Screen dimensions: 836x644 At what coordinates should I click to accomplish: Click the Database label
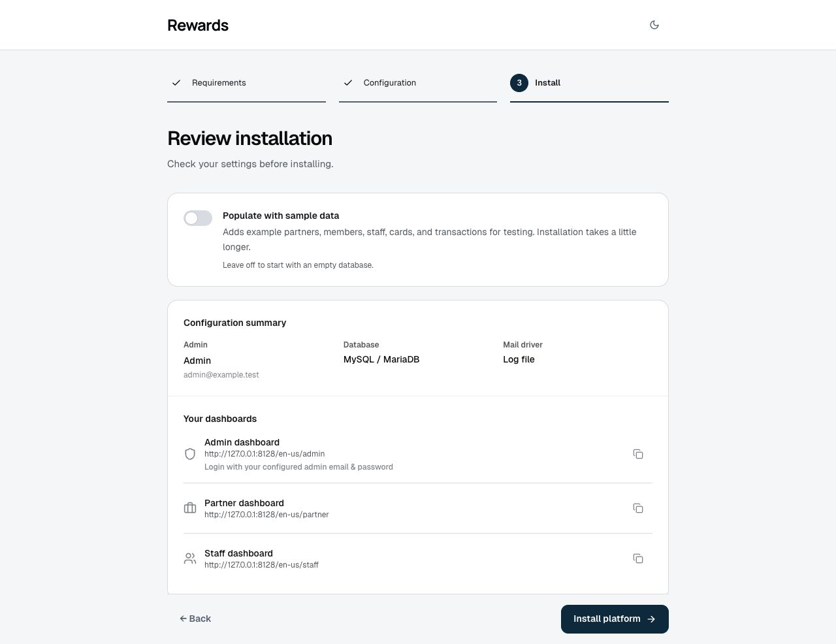tap(361, 345)
